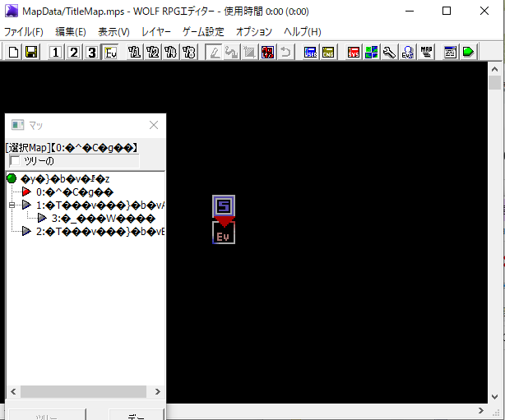Select the root node with green circle
The height and width of the screenshot is (420, 505).
point(65,179)
